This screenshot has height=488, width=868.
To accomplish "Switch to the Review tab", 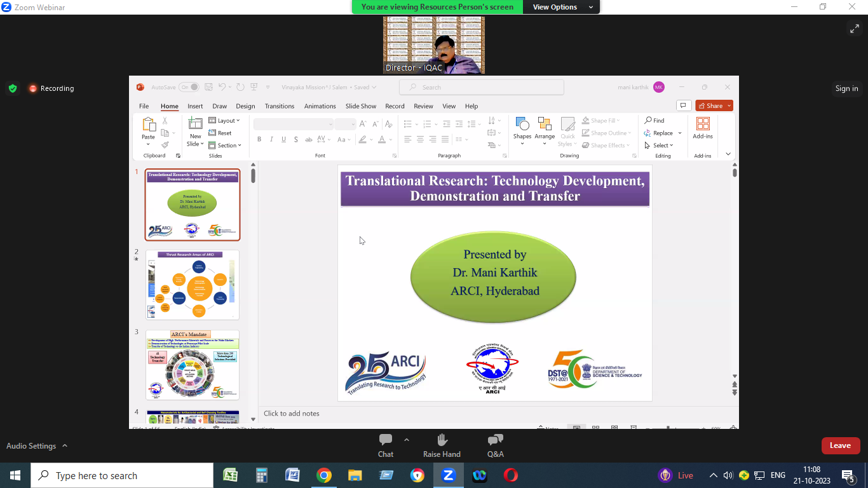I will [x=423, y=106].
